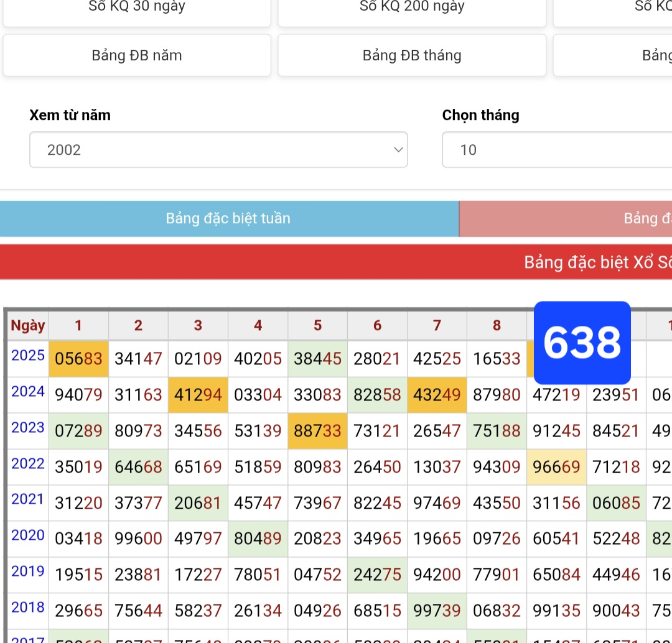The height and width of the screenshot is (643, 672).
Task: Switch to the pink tab right of Bảng đặc biệt tuần
Action: pos(566,218)
